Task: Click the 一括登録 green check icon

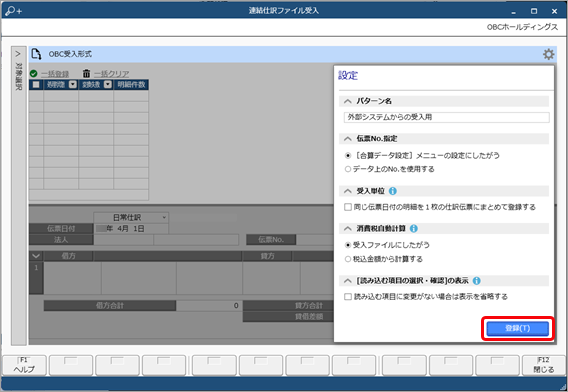Action: [x=34, y=74]
